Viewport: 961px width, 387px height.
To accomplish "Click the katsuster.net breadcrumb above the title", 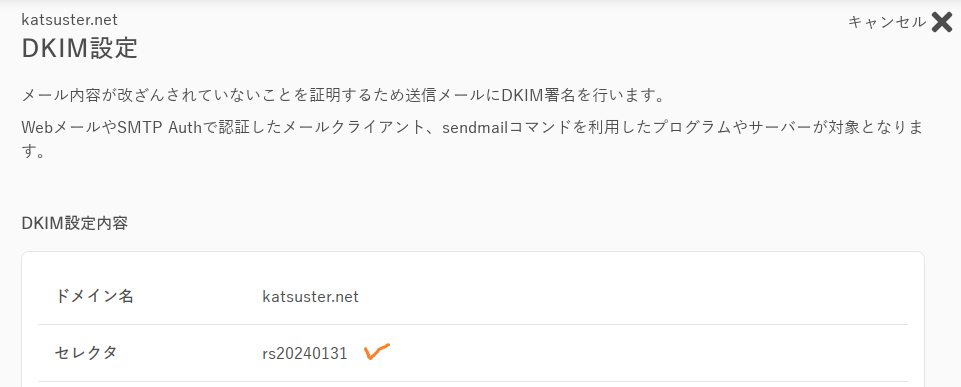I will [69, 20].
